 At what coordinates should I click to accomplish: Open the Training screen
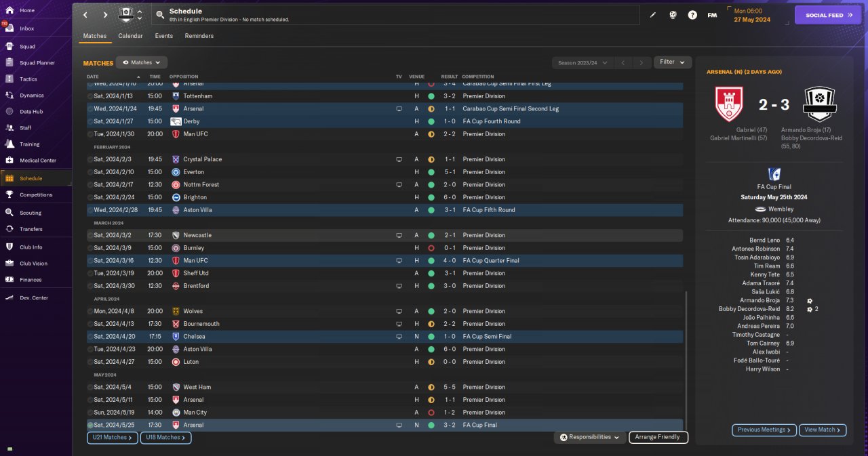pyautogui.click(x=29, y=144)
